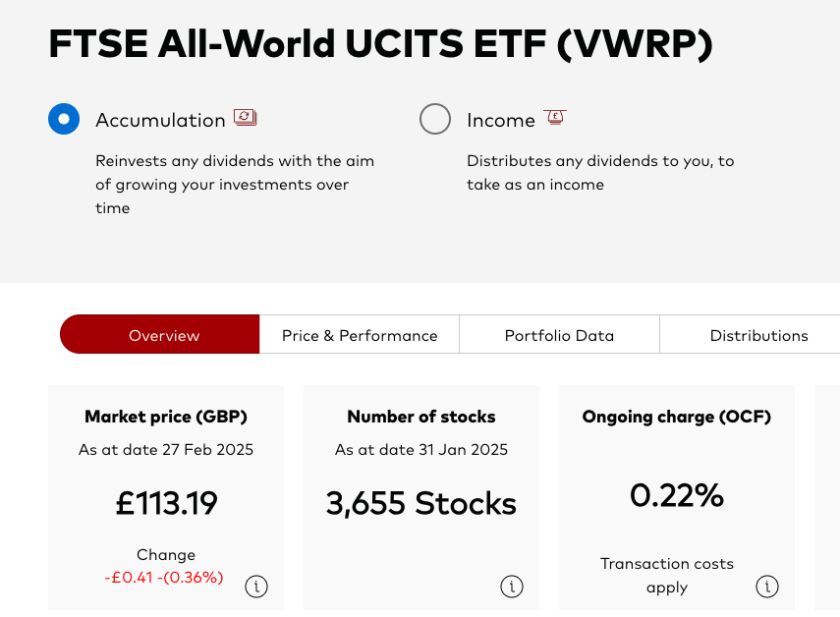Open the Price & Performance tab
The image size is (840, 617).
click(x=360, y=334)
